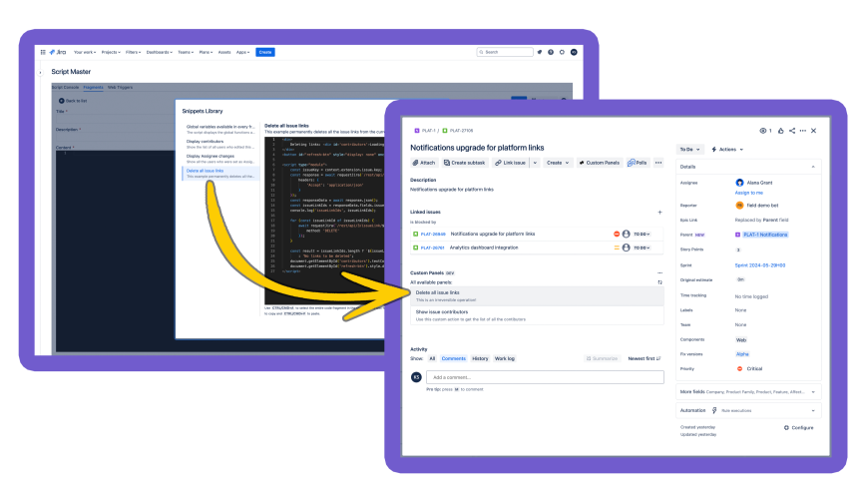
Task: Open issue actions ellipsis in dialog header
Action: 803,131
